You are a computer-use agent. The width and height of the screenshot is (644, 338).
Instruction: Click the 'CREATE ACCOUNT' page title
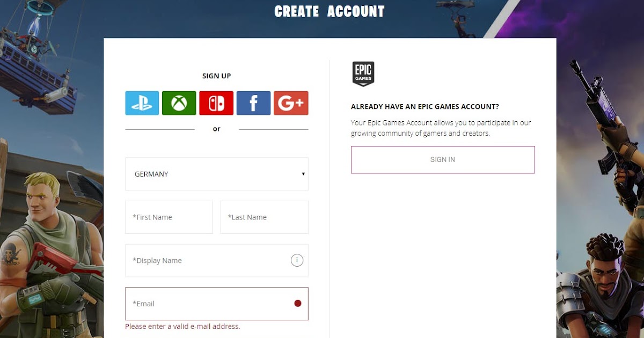[330, 11]
